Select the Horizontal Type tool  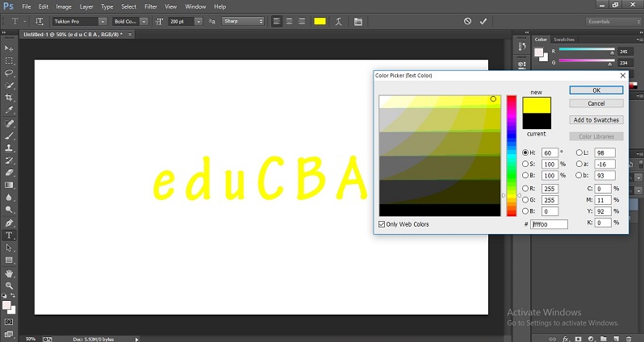click(x=9, y=236)
